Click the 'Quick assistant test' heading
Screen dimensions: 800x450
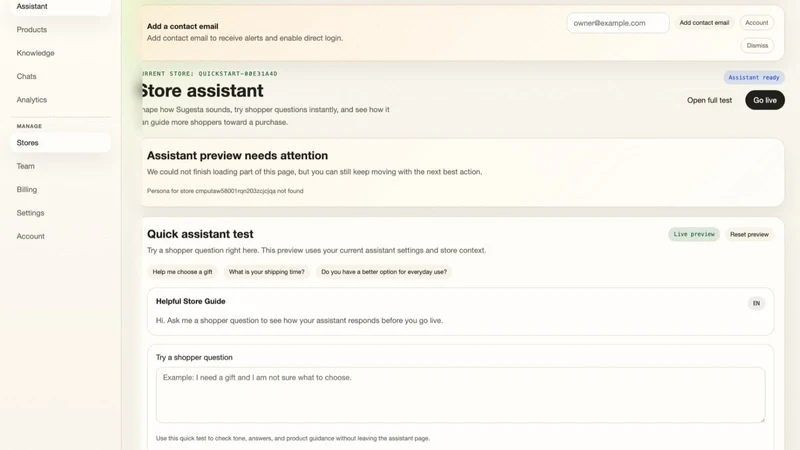(x=200, y=234)
